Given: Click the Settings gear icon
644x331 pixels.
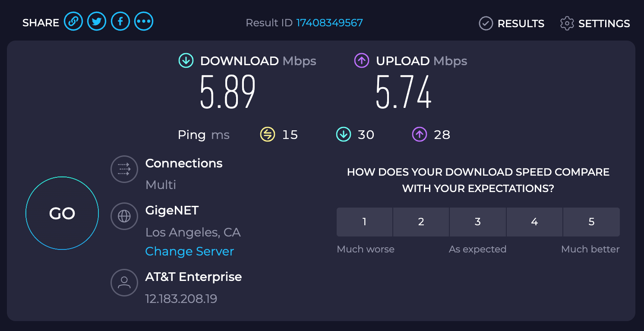Looking at the screenshot, I should pyautogui.click(x=567, y=23).
